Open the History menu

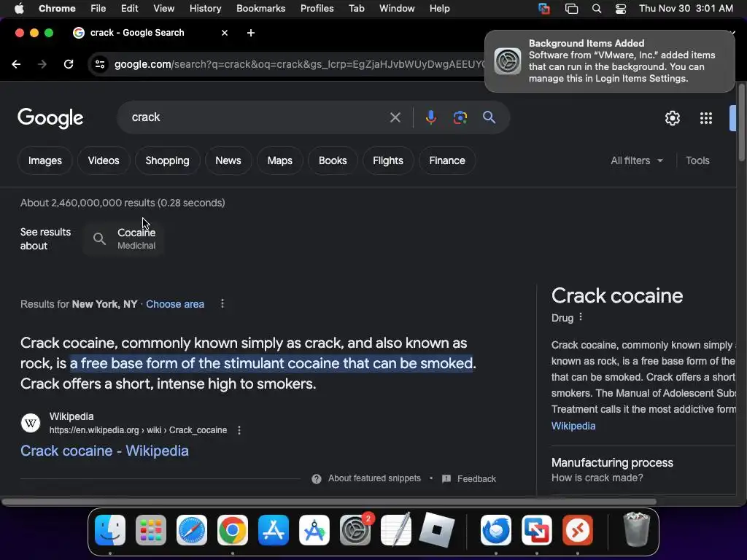point(205,9)
